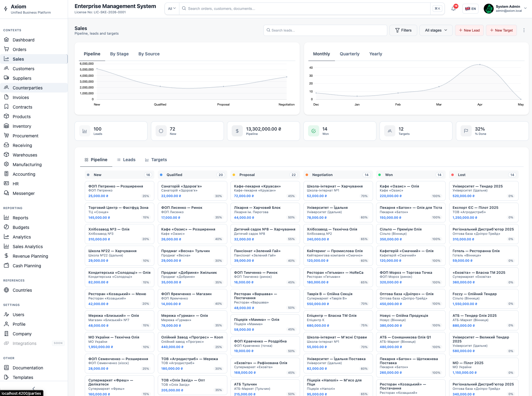Collapse the sidebar with the chevron
The image size is (532, 396).
tap(34, 388)
